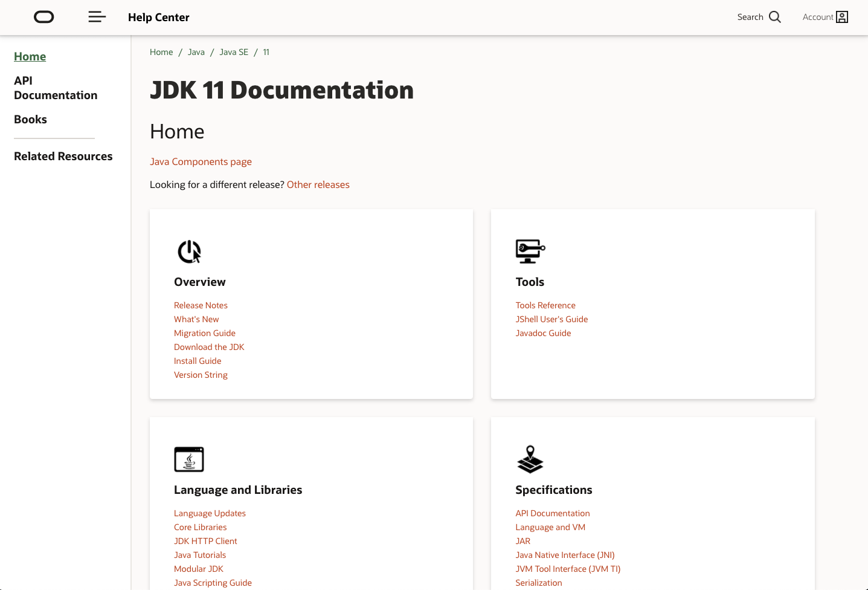Screen dimensions: 868x590
Task: Open the Language Updates link
Action: click(210, 513)
